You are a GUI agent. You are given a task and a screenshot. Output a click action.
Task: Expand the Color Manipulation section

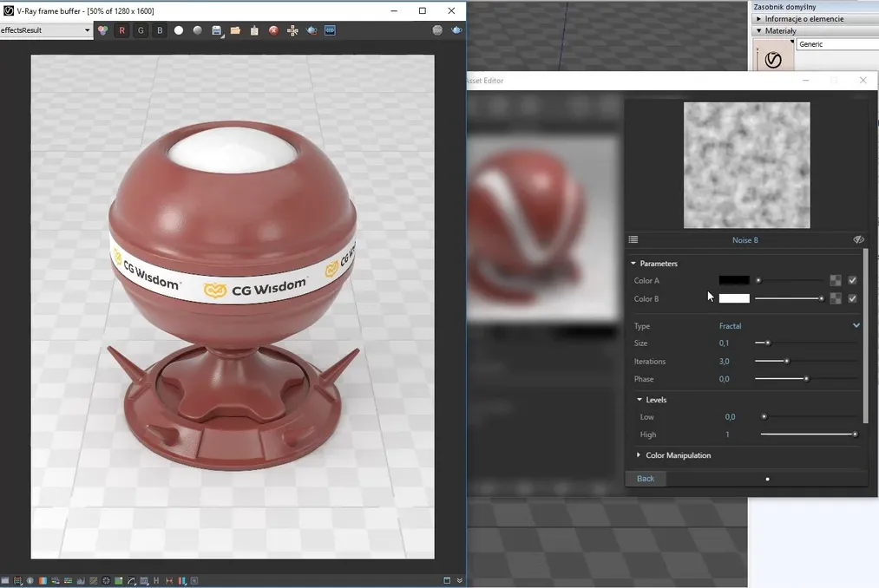(x=639, y=454)
